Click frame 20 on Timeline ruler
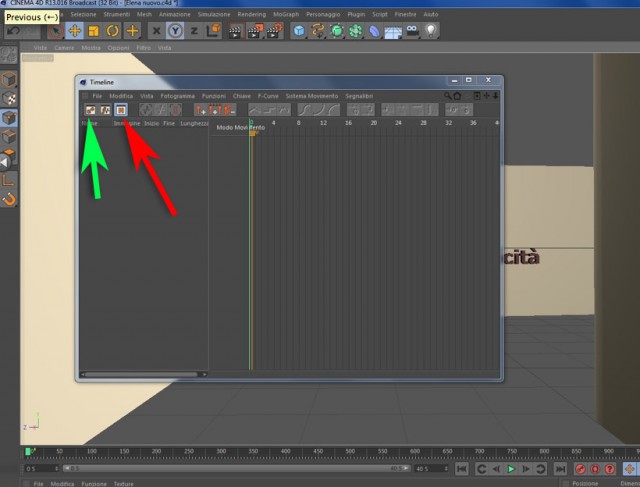The height and width of the screenshot is (487, 640). coord(373,123)
